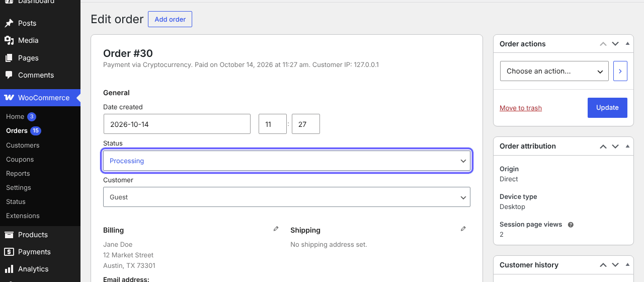
Task: Collapse the Order actions panel
Action: pos(627,44)
